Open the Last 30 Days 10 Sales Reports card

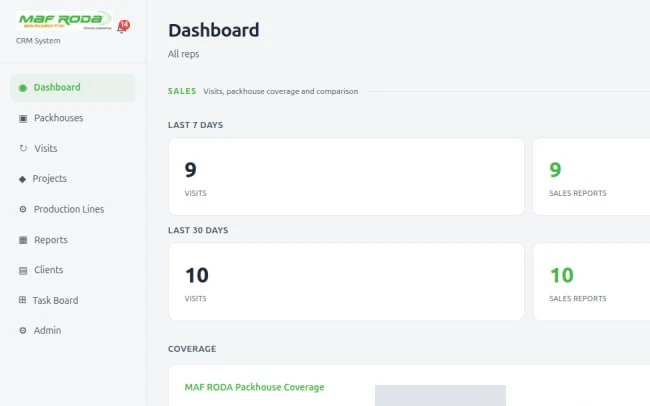coord(592,282)
